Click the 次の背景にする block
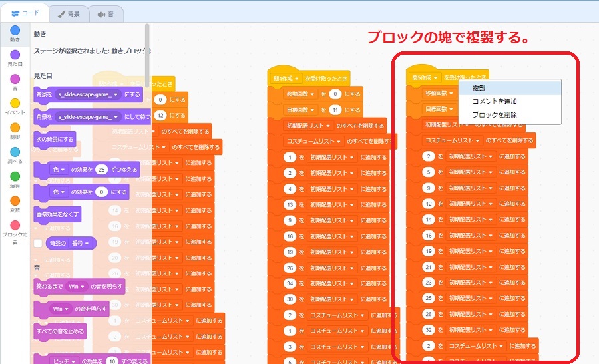599x364 pixels. click(55, 140)
